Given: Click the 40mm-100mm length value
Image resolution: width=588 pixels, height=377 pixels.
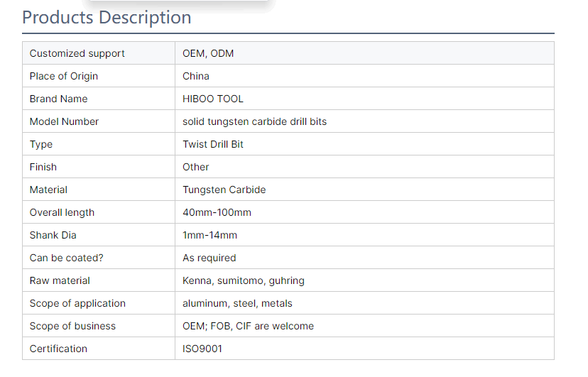Looking at the screenshot, I should click(217, 212).
